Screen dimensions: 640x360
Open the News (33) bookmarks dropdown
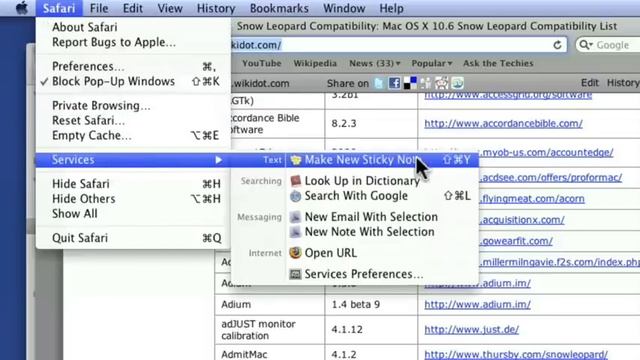tap(375, 63)
